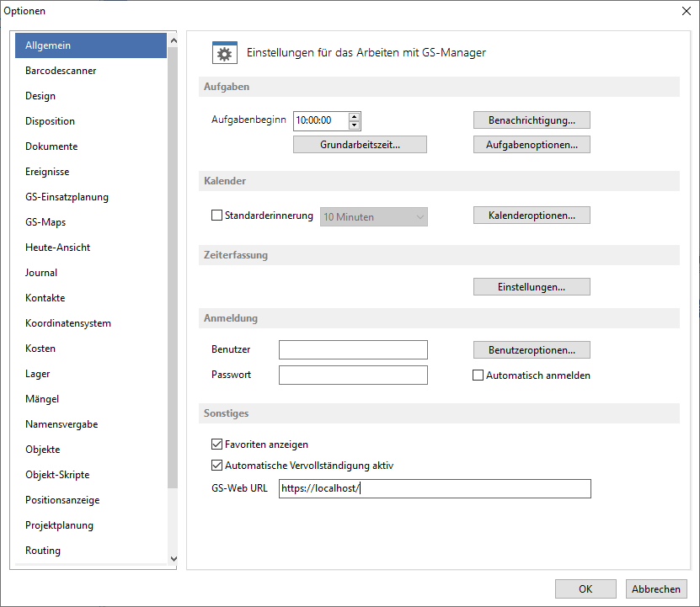Click the GS-Web URL input field
700x607 pixels.
(x=435, y=489)
